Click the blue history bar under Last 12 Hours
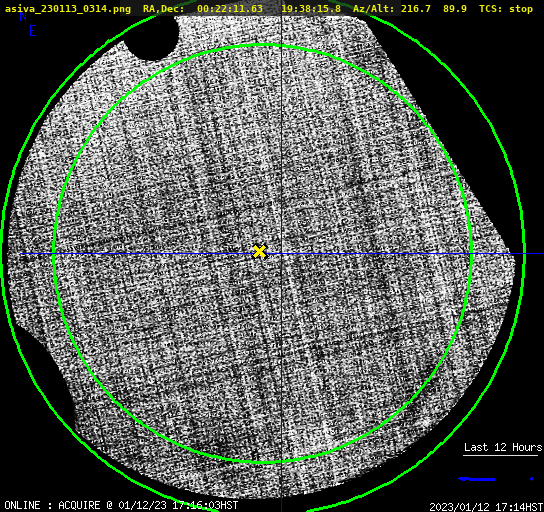Image resolution: width=544 pixels, height=512 pixels. [477, 479]
